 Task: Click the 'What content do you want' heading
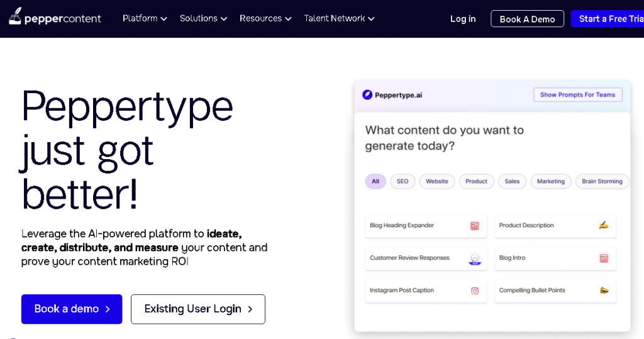pos(445,138)
